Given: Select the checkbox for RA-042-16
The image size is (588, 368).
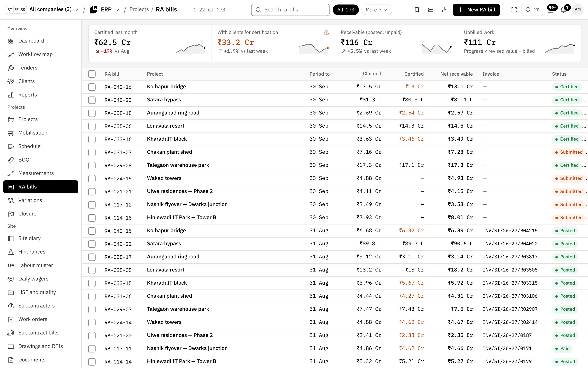Looking at the screenshot, I should point(92,87).
